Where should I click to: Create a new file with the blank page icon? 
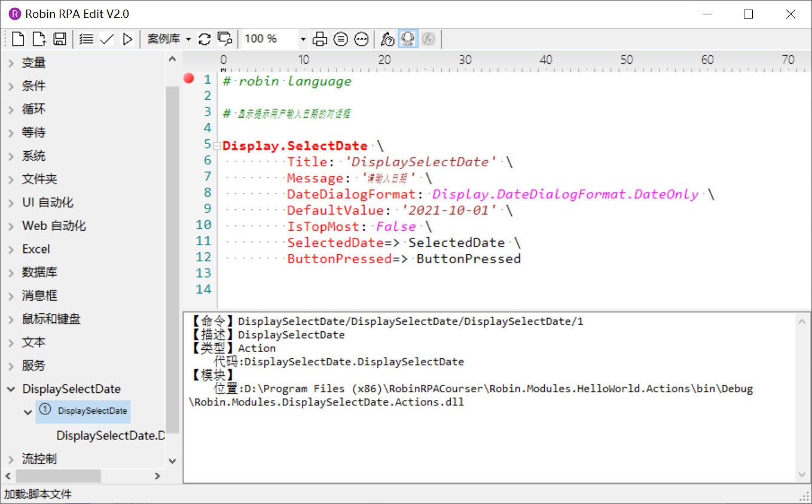(18, 39)
